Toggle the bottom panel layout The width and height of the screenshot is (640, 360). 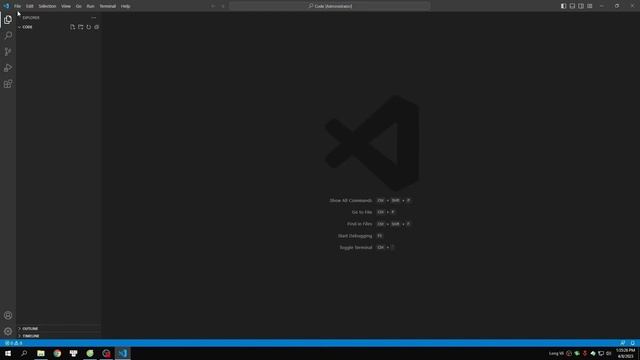tap(572, 6)
